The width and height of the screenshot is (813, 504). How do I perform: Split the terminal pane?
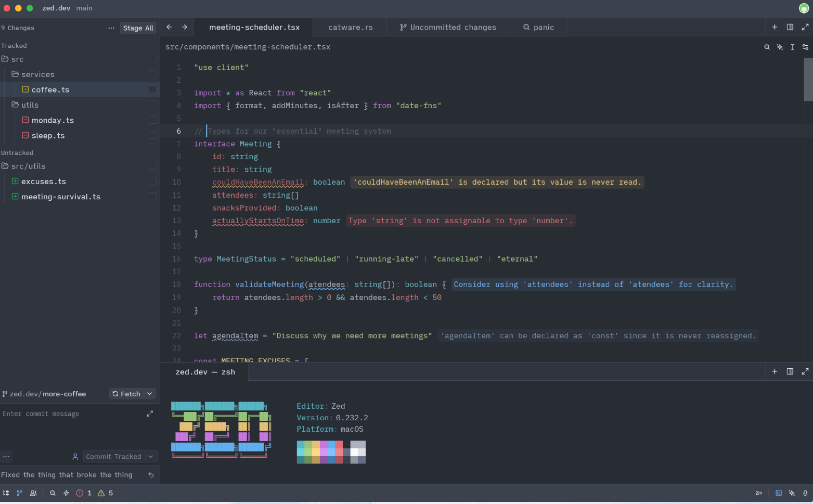790,371
